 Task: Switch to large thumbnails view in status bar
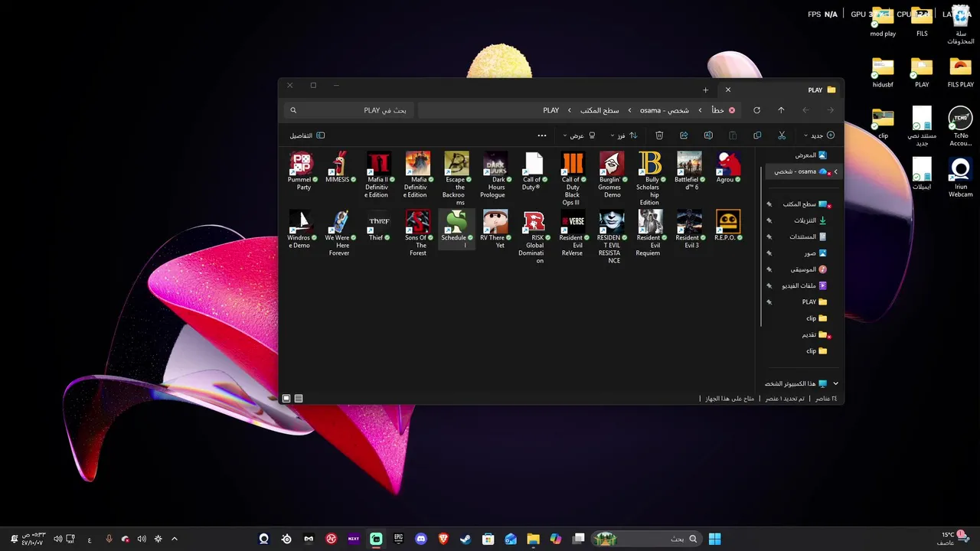tap(286, 399)
